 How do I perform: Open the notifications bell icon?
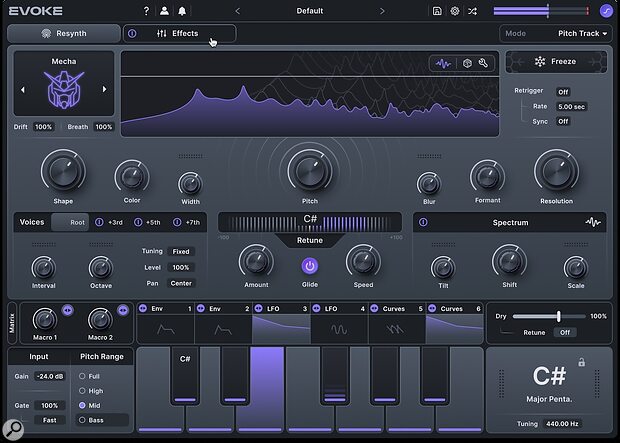180,11
